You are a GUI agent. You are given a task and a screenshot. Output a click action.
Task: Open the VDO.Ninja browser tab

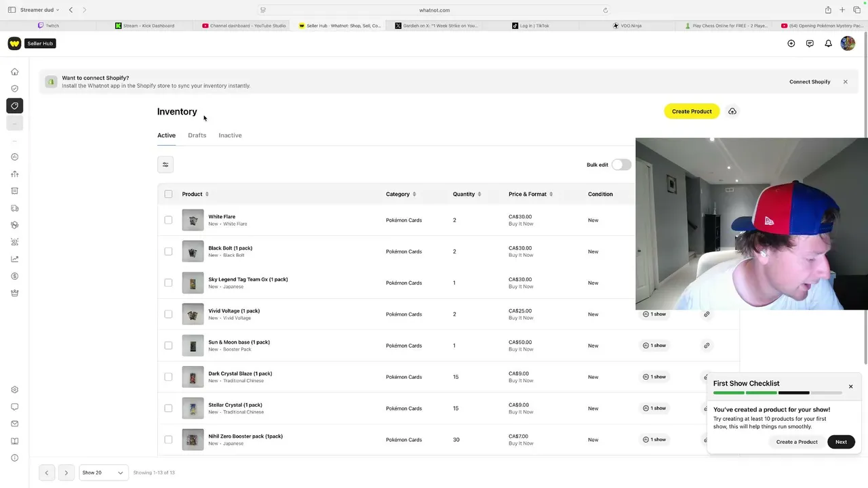click(627, 26)
